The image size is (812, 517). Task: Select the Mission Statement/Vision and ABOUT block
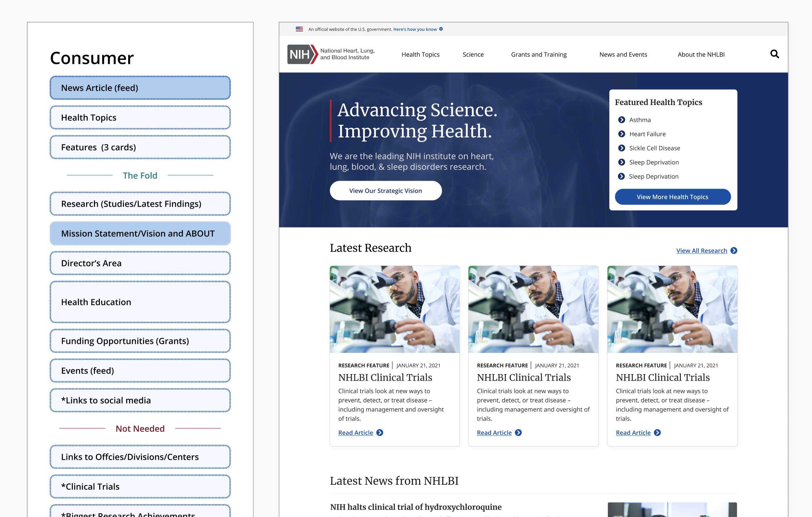(x=140, y=233)
